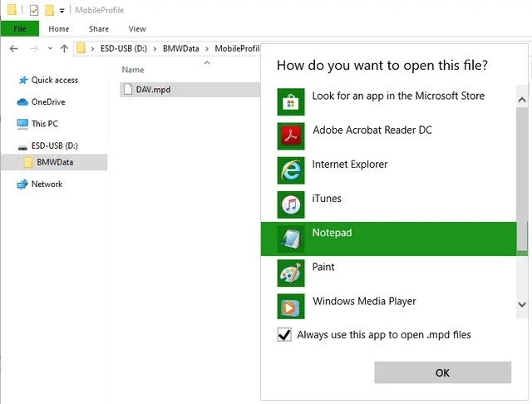Toggle Name column sort arrow

207,62
